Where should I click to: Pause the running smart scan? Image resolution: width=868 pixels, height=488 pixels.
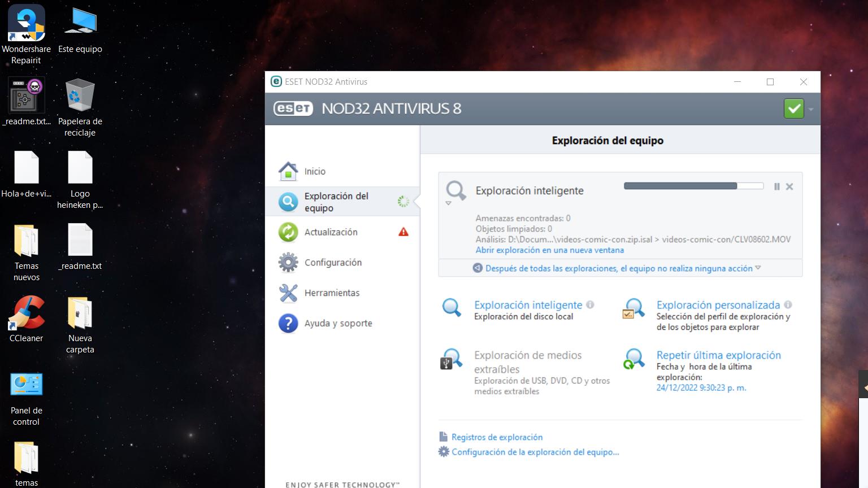pos(777,186)
